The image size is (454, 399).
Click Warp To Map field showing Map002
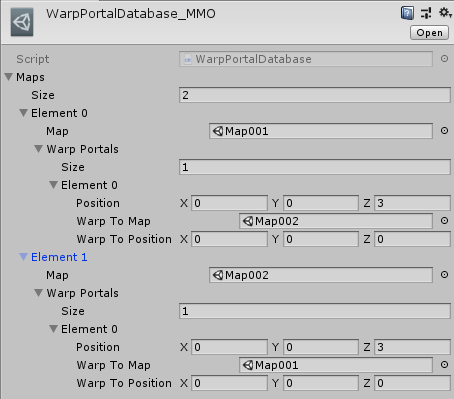(336, 221)
